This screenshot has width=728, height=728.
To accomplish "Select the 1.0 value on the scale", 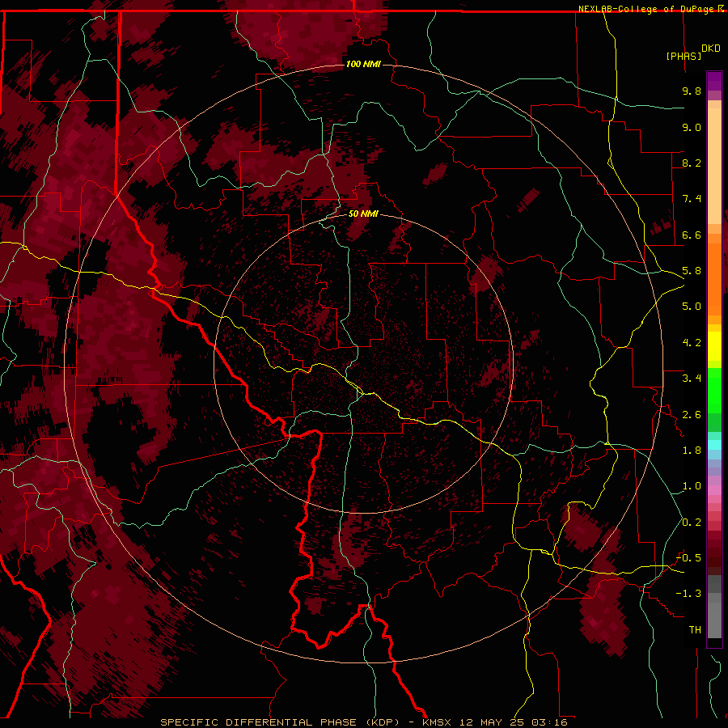I will point(692,486).
